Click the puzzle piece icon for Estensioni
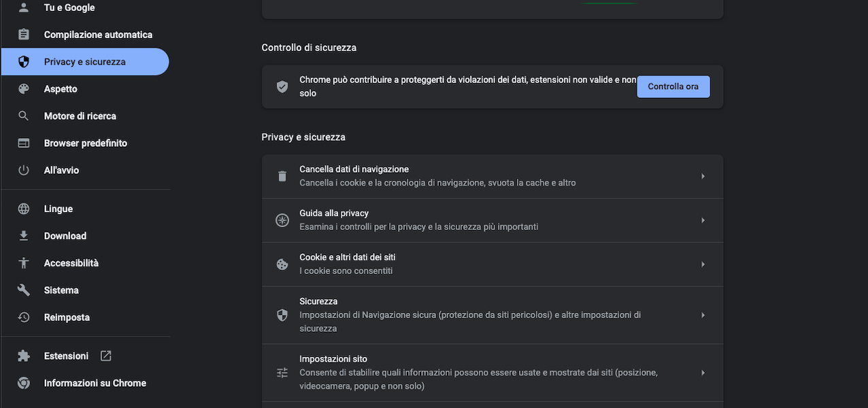Screen dimensions: 868x408 click(x=24, y=356)
